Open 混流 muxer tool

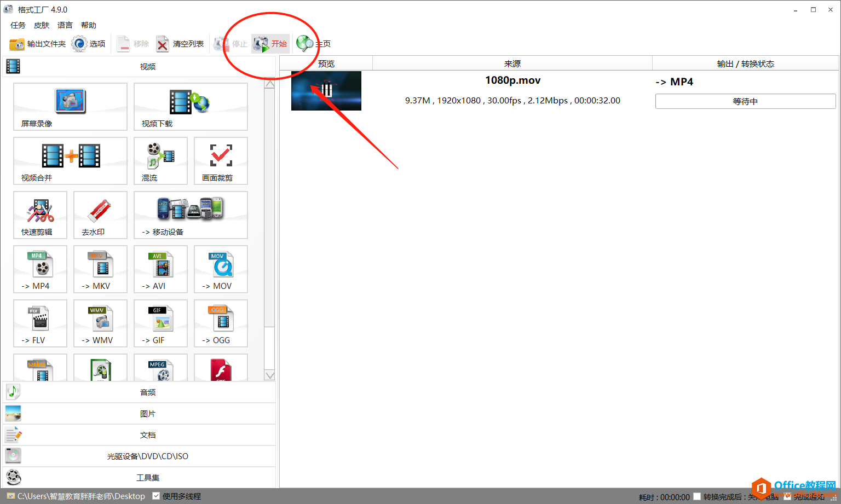coord(160,161)
